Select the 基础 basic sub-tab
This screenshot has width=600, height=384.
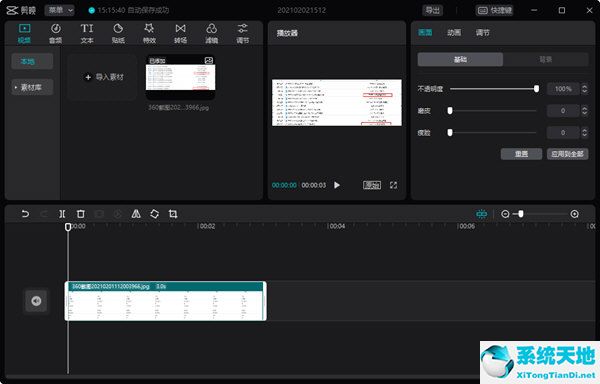pos(460,59)
